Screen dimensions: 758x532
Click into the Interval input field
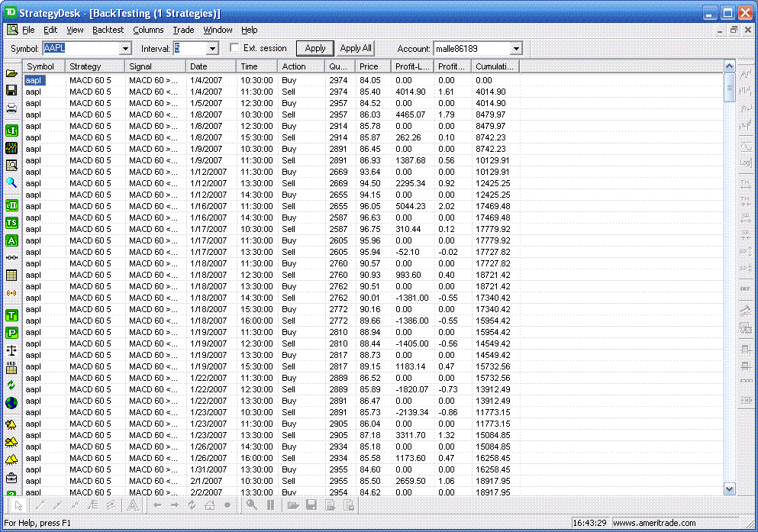coord(190,48)
